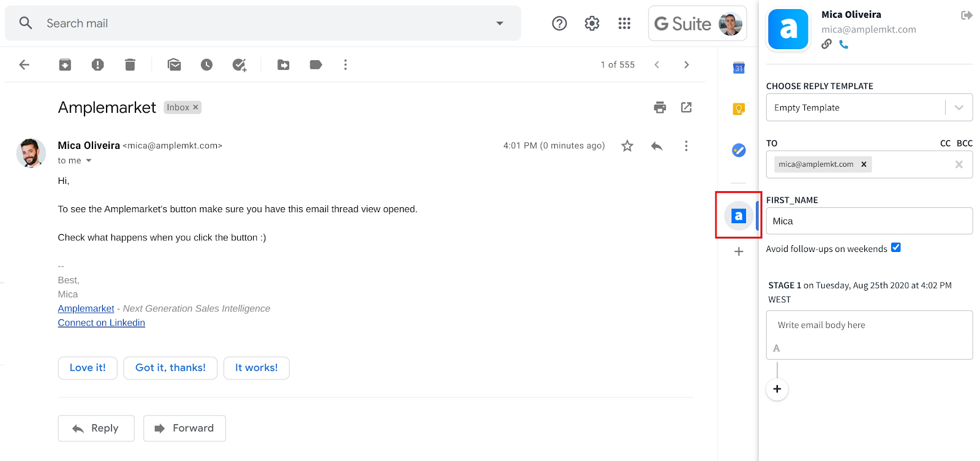Report this email as spam
Image resolution: width=980 pixels, height=461 pixels.
[97, 64]
